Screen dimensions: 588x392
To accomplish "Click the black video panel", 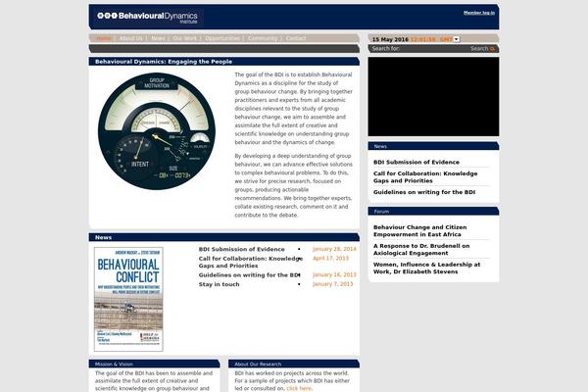I will coord(433,96).
